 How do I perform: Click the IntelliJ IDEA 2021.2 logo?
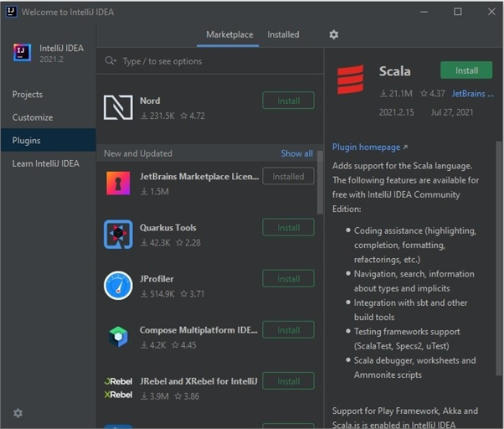tap(23, 53)
